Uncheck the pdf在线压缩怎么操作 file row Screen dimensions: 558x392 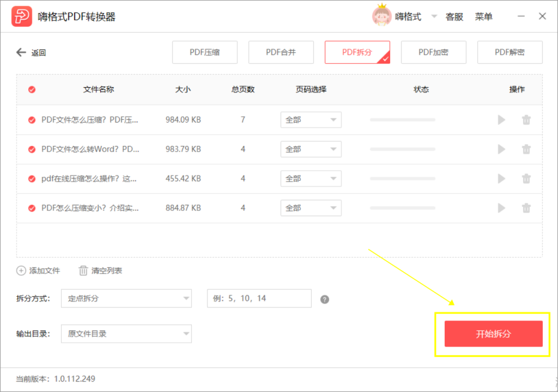coord(32,179)
